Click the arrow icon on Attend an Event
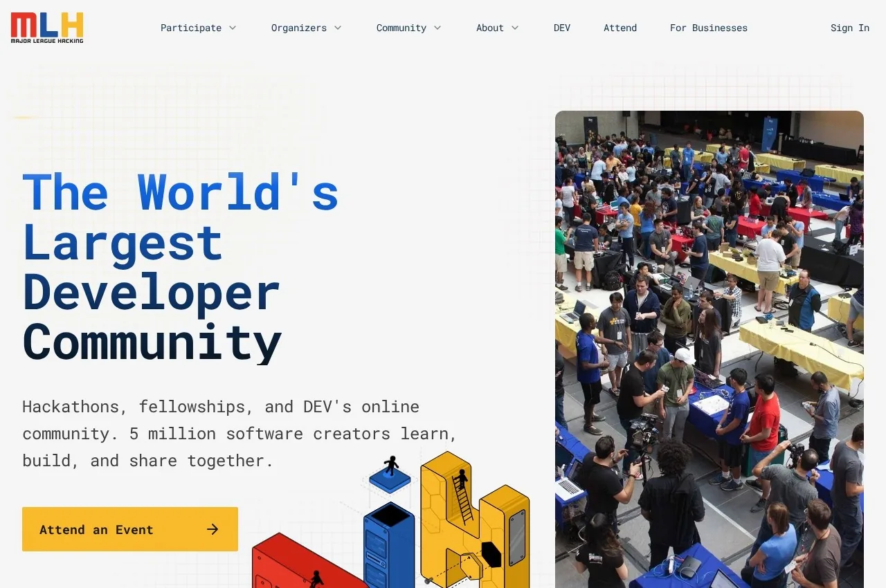 pos(213,529)
